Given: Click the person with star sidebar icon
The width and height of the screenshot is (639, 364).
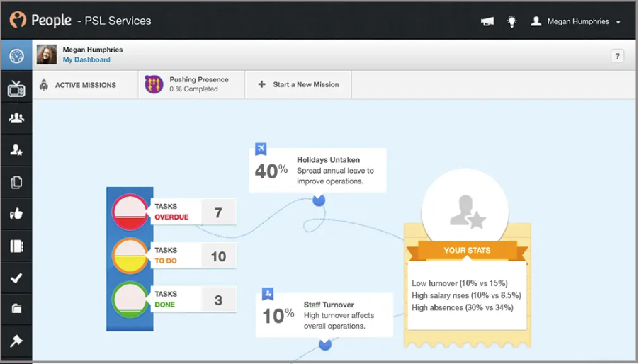Looking at the screenshot, I should [16, 150].
